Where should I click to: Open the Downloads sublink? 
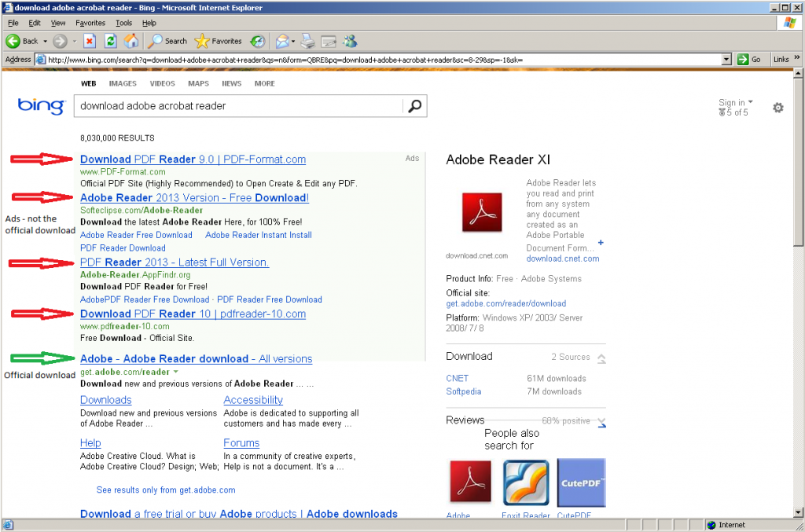[106, 400]
